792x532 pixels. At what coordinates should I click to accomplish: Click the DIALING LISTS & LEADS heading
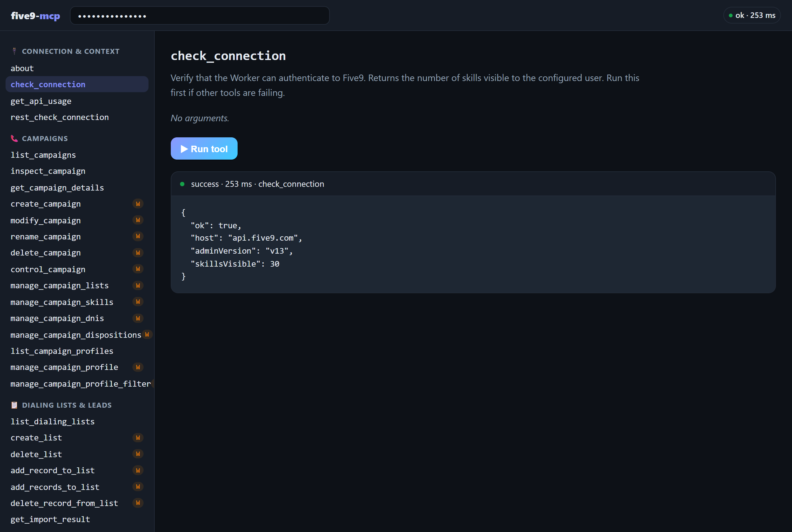tap(67, 405)
